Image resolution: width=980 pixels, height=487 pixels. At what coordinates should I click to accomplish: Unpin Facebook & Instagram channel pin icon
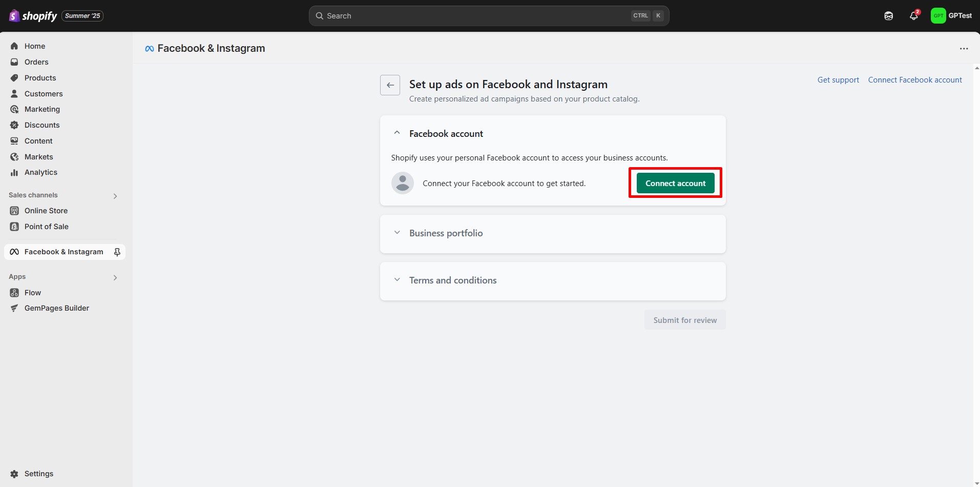[x=117, y=252]
